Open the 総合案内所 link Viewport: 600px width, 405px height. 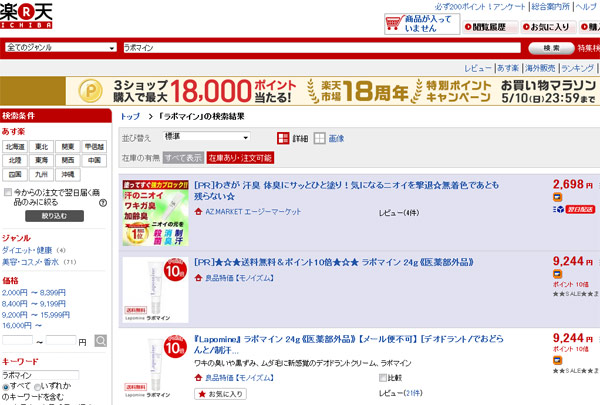click(550, 7)
